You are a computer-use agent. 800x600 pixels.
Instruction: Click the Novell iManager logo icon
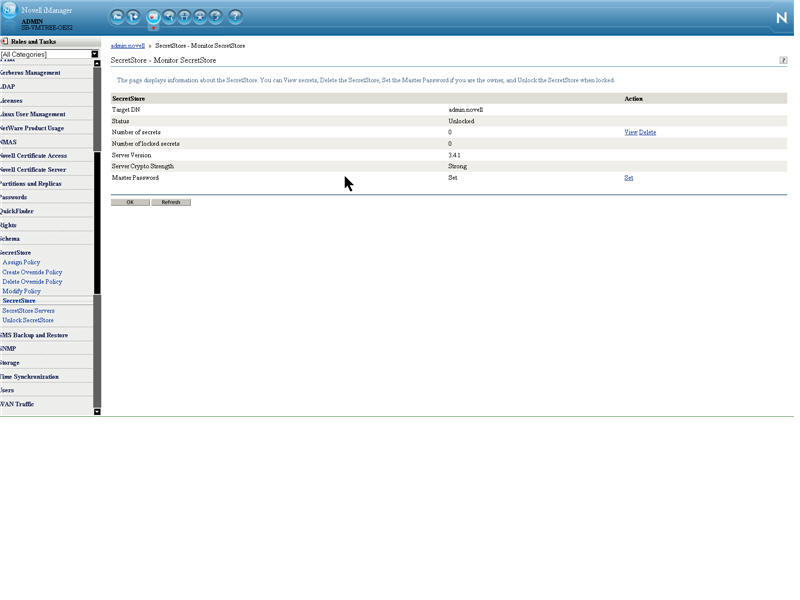coord(9,10)
